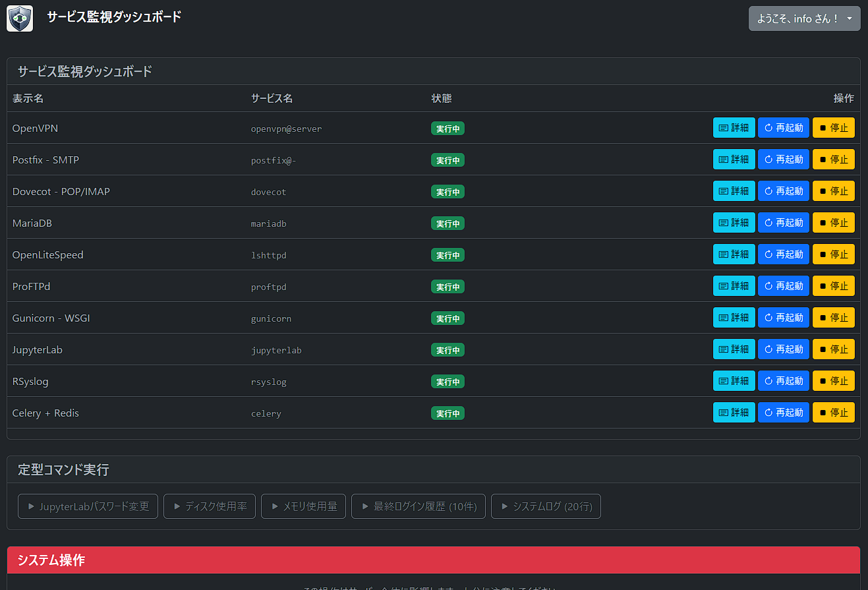Show details for JupyterLab service
The width and height of the screenshot is (868, 590).
click(734, 349)
